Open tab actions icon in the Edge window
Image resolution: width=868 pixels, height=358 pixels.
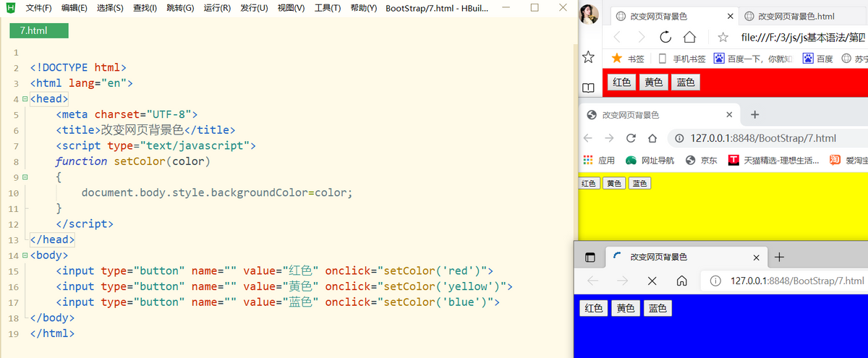click(590, 257)
